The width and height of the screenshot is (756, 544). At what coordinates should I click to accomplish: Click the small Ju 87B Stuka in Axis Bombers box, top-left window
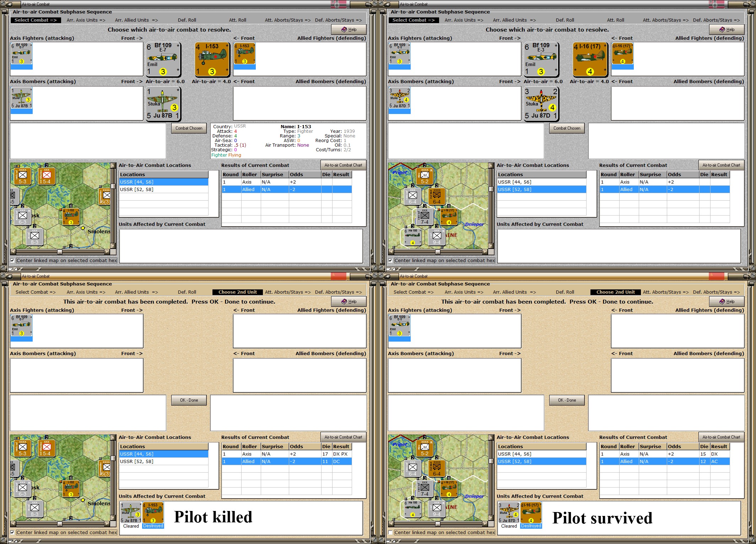coord(21,98)
